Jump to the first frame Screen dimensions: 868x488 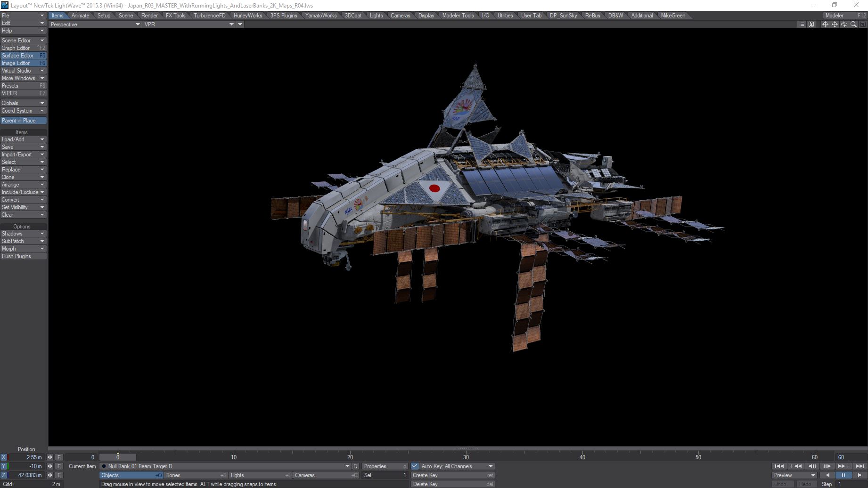click(x=779, y=466)
